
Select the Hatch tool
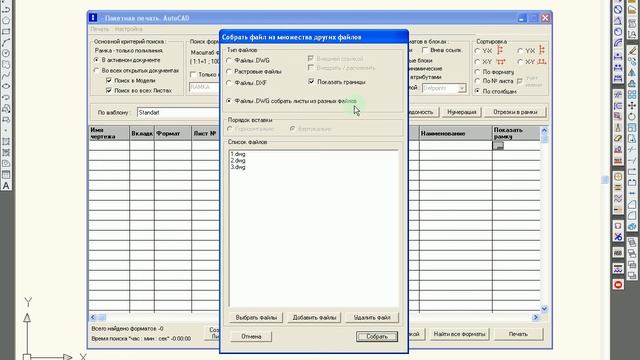[x=6, y=142]
